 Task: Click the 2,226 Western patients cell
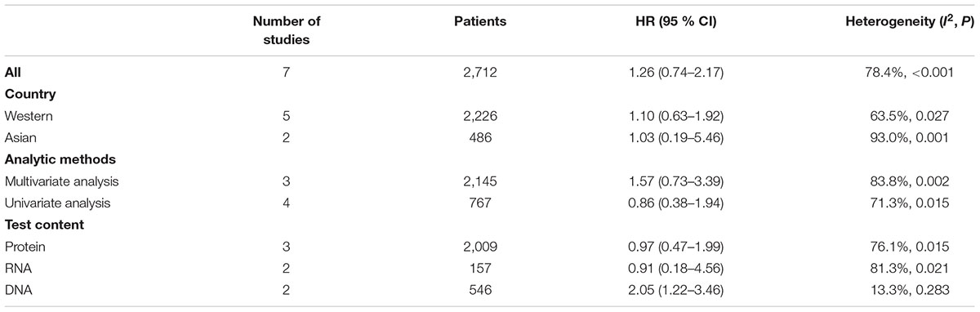coord(480,114)
